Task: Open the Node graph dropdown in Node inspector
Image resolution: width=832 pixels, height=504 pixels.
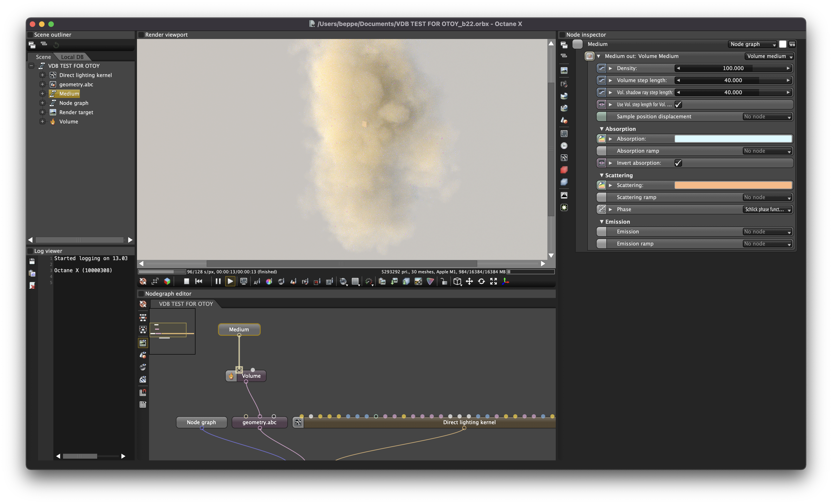Action: pos(753,44)
